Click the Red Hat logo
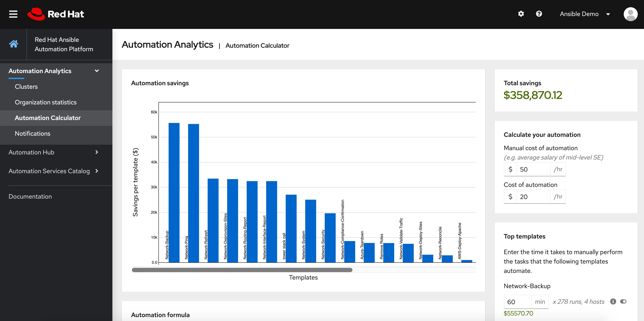The width and height of the screenshot is (644, 321). [55, 14]
